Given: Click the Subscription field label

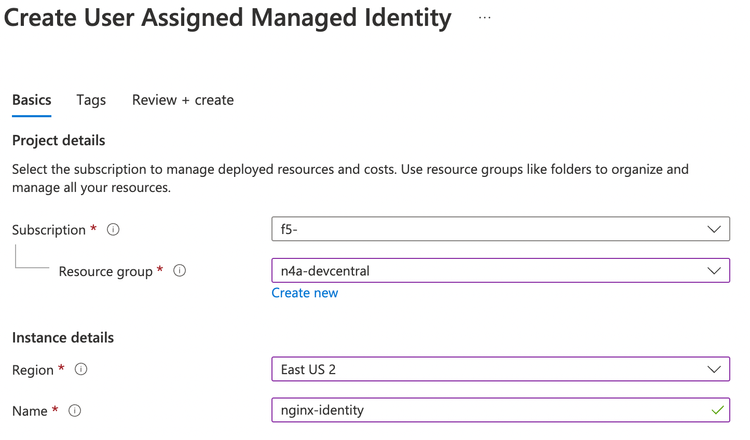Looking at the screenshot, I should 49,230.
